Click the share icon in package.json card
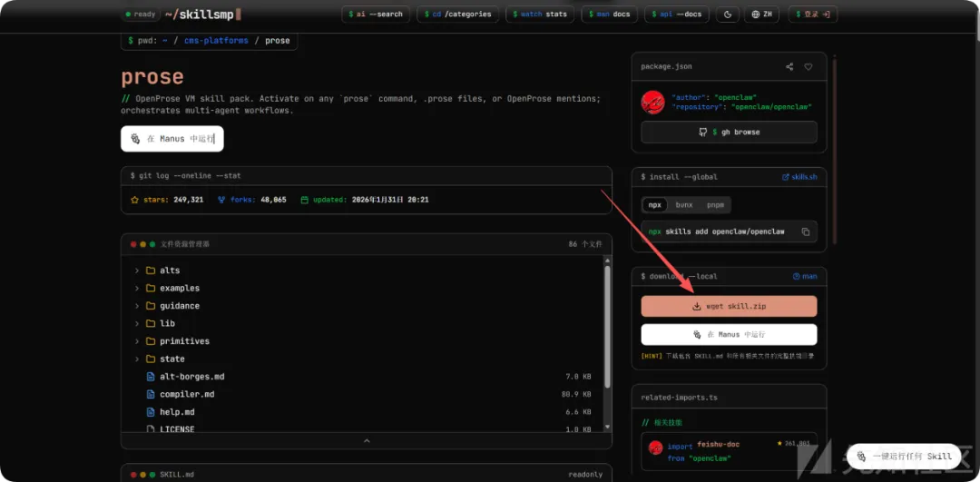This screenshot has width=980, height=482. [789, 67]
